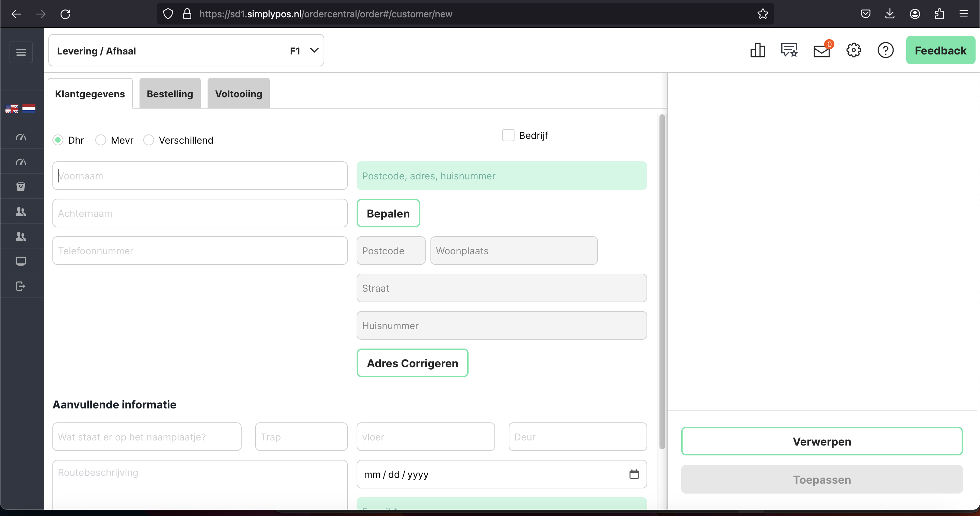Open the bar chart statistics icon
The width and height of the screenshot is (980, 516).
pyautogui.click(x=757, y=50)
